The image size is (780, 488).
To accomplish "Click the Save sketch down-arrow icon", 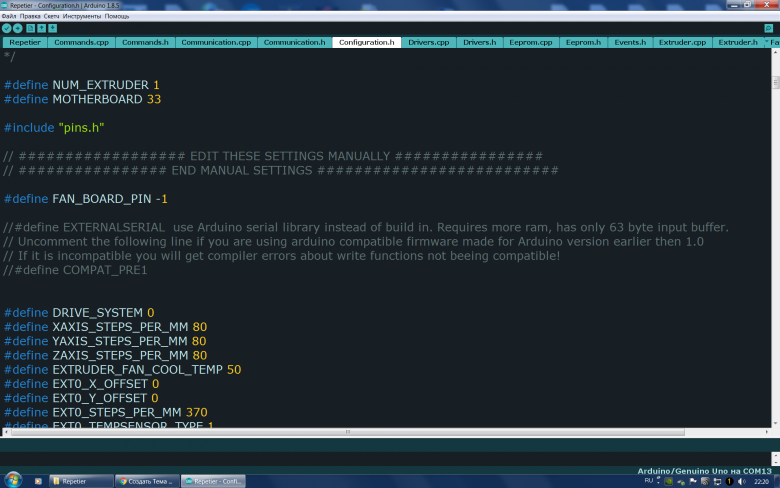I will 53,28.
